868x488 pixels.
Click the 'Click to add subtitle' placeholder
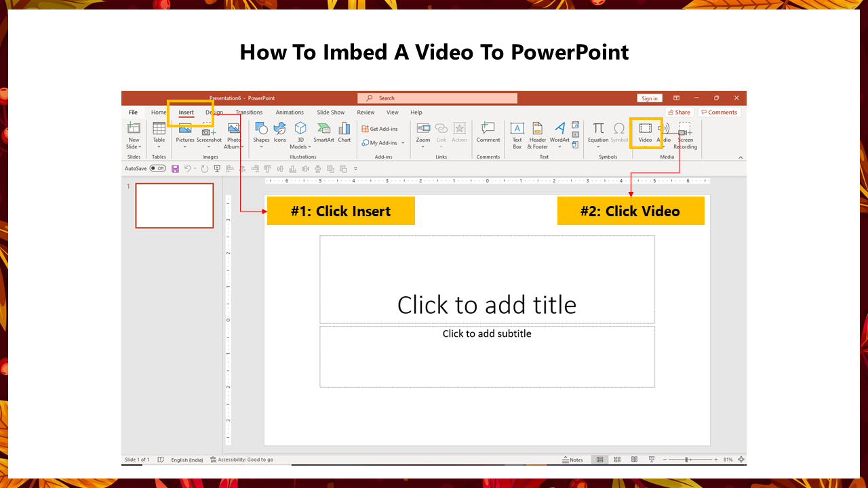click(x=487, y=357)
